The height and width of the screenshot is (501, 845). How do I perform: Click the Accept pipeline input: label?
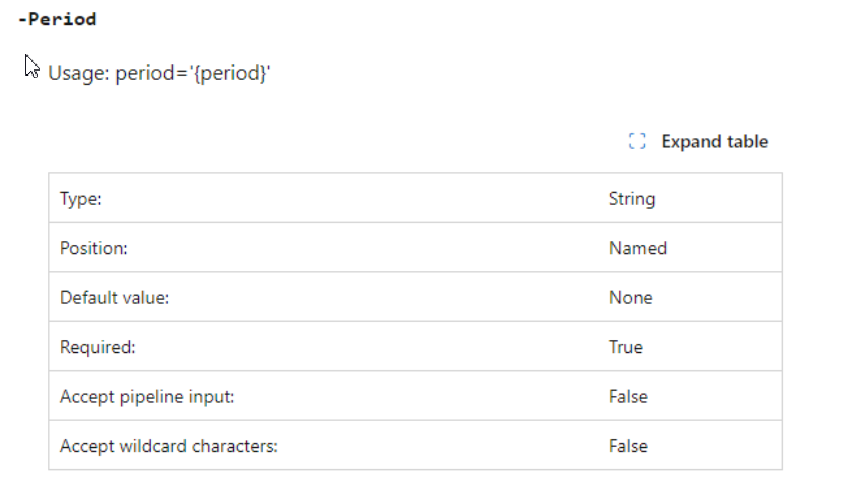[x=147, y=397]
